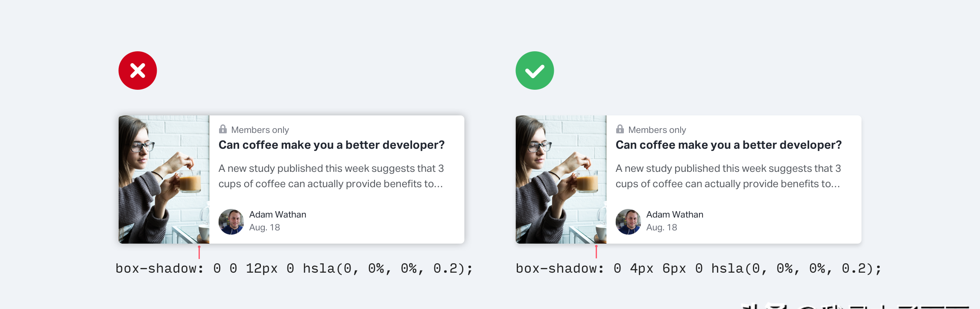
Task: Click 'Members only' label in left card
Action: pos(260,130)
